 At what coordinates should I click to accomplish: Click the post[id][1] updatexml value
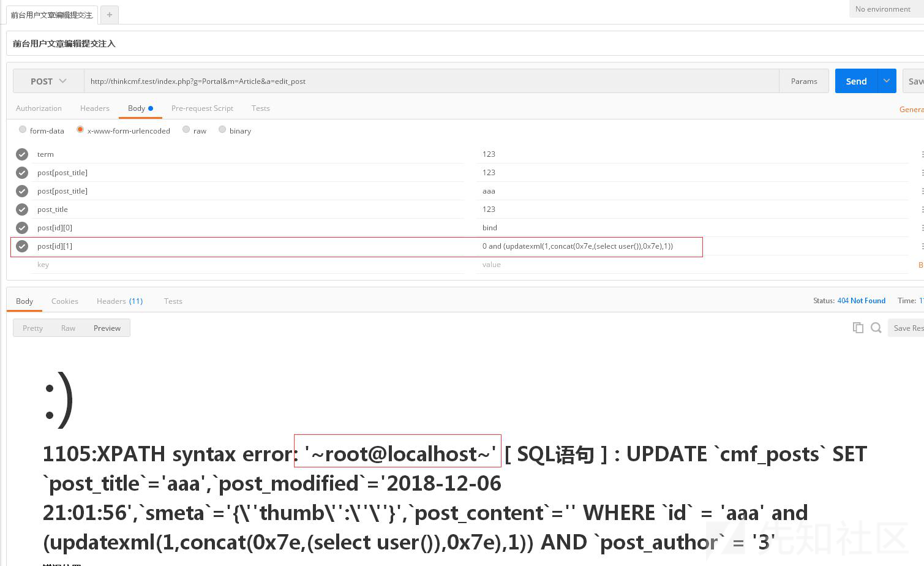coord(577,246)
